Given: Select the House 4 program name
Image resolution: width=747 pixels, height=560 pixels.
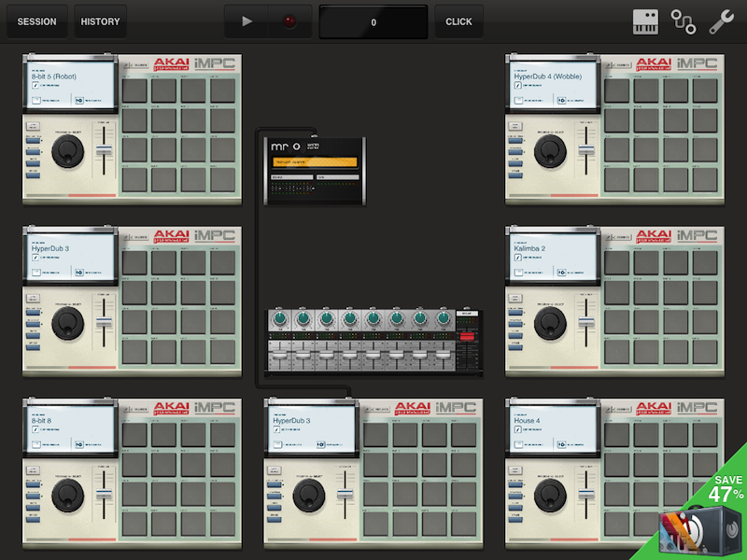Looking at the screenshot, I should [527, 421].
